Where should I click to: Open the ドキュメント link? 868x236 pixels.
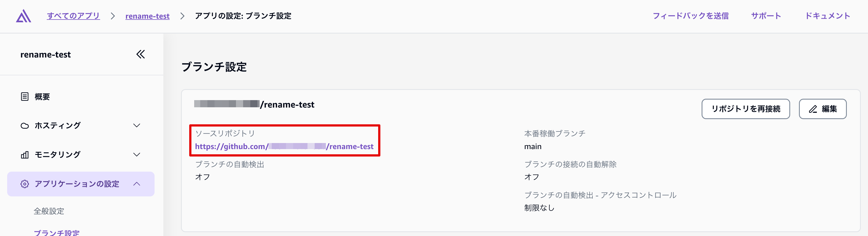[x=828, y=16]
